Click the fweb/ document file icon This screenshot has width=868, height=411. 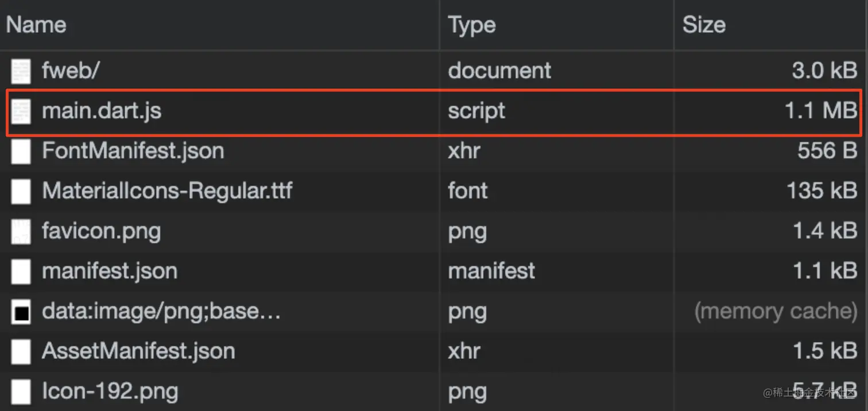[21, 71]
